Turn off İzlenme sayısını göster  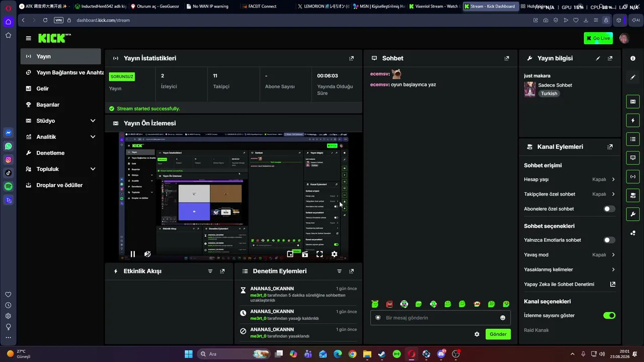(609, 316)
